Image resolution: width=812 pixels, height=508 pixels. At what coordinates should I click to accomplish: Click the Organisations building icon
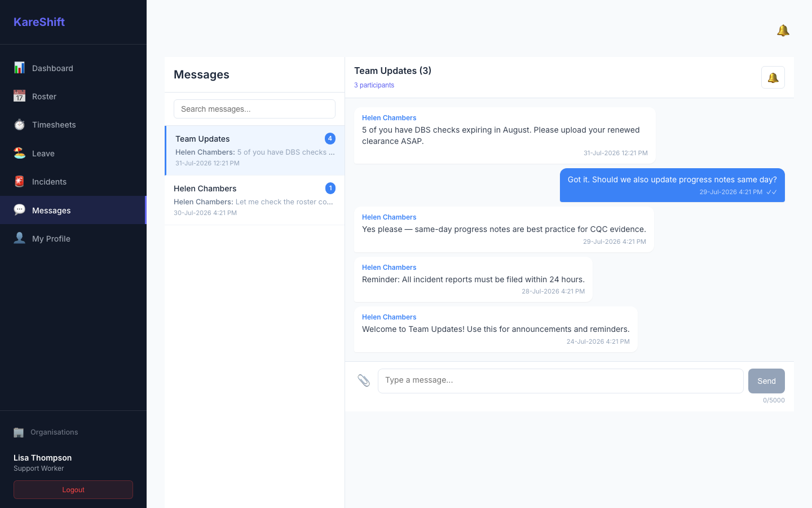[19, 432]
